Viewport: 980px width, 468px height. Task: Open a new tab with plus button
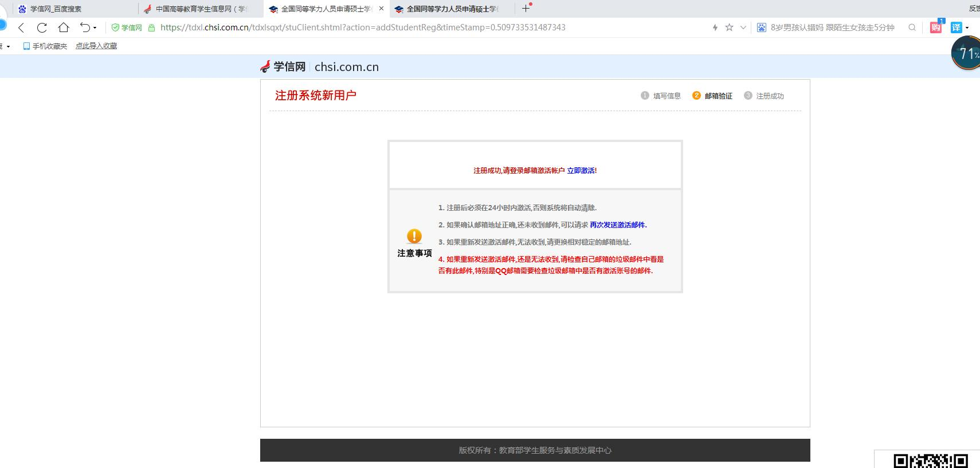click(x=526, y=9)
